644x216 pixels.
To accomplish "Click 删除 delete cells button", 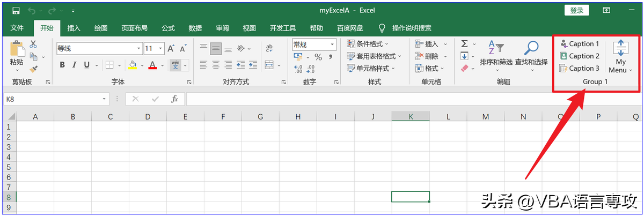I will click(431, 56).
